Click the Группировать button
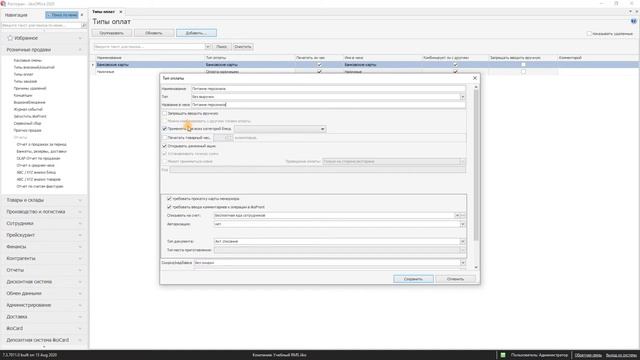This screenshot has width=640, height=360. coord(111,33)
